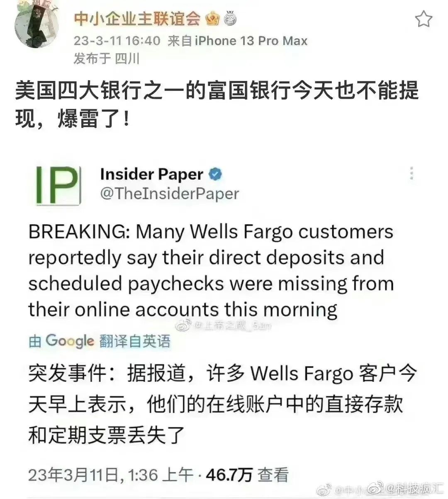Open the @TheInsiderPaper handle

pos(170,194)
